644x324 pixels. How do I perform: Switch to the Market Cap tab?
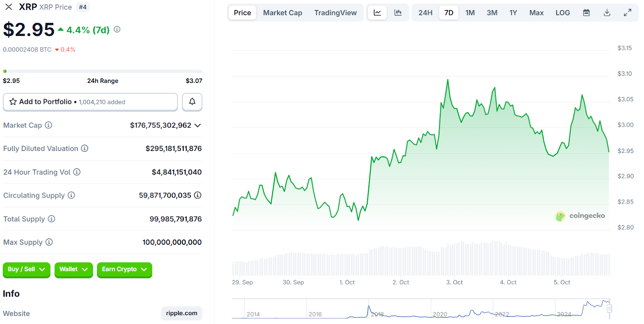tap(282, 13)
